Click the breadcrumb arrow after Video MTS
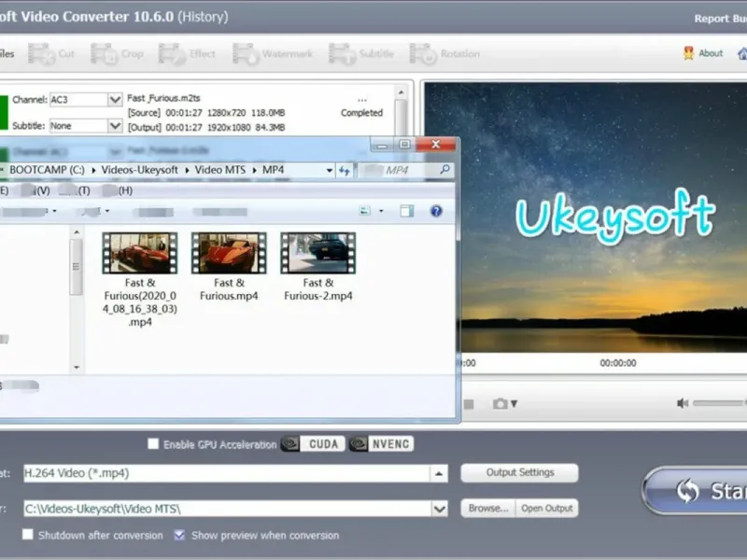The height and width of the screenshot is (560, 747). coord(254,170)
